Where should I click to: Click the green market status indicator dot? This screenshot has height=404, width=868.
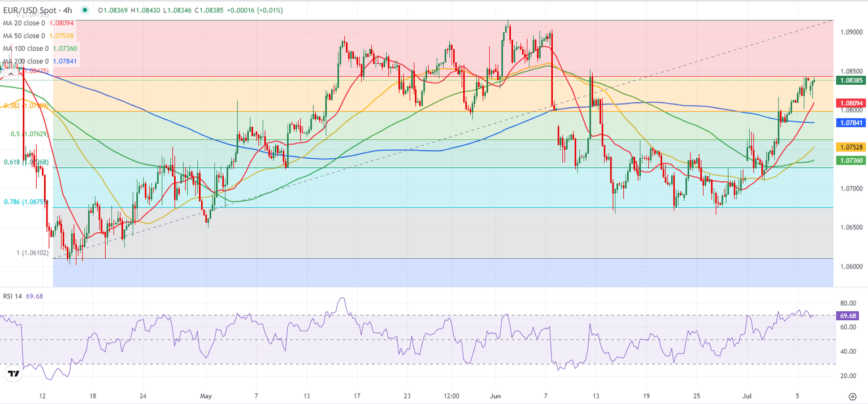click(x=85, y=10)
